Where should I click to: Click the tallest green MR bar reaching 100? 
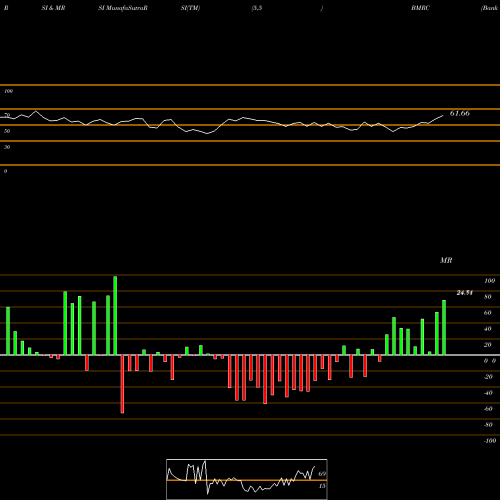[115, 316]
